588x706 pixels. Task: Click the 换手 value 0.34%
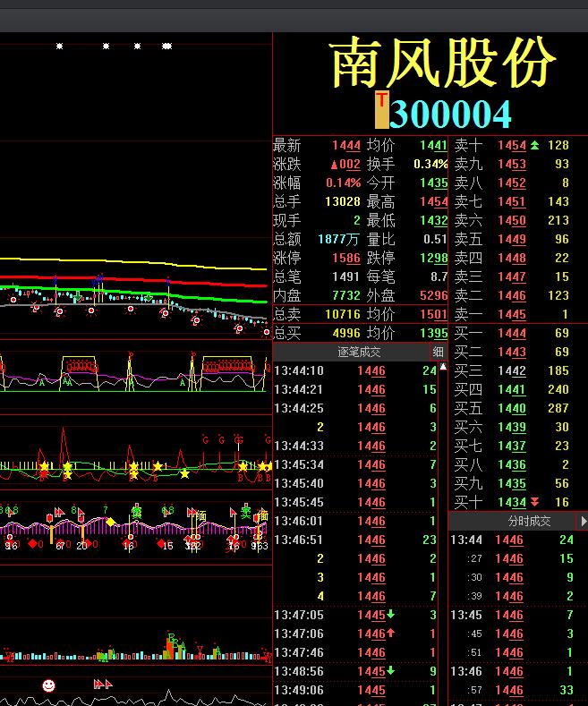click(430, 165)
